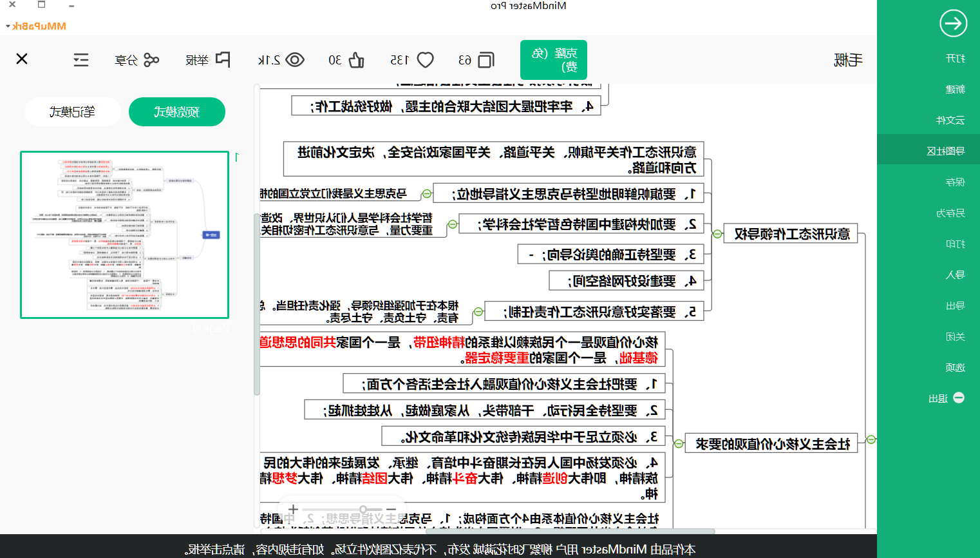Select node 3、必须立足于中华民族传统文化和革命文化

click(x=523, y=437)
